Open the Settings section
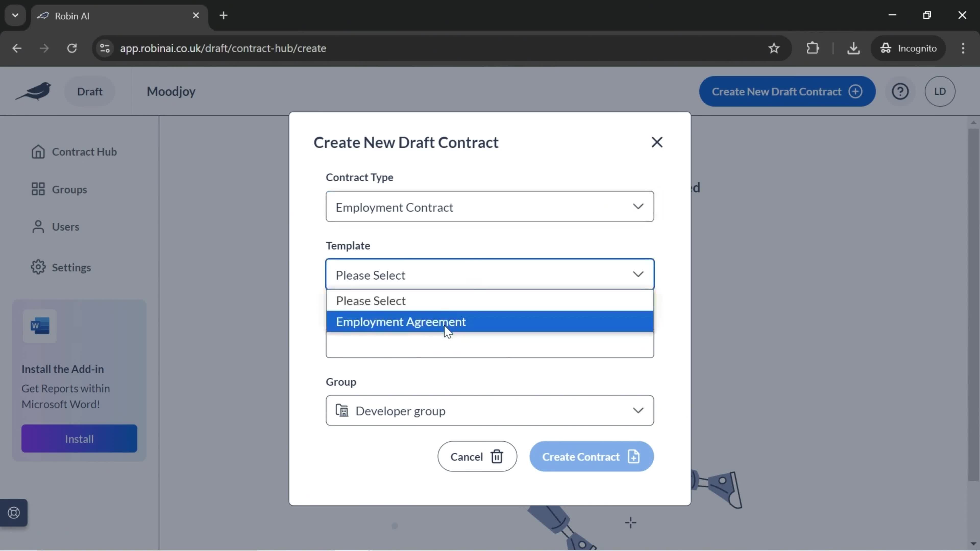The width and height of the screenshot is (980, 551). point(71,267)
